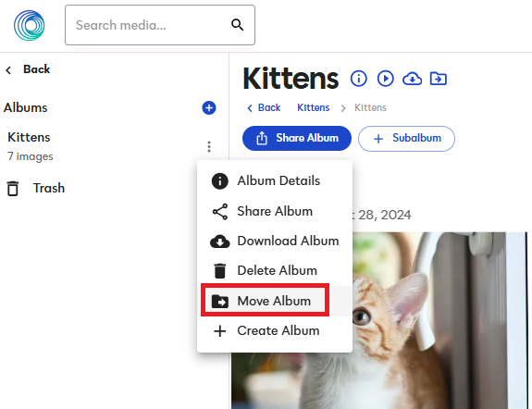The width and height of the screenshot is (532, 409).
Task: Click move-to-folder icon beside Kittens title
Action: tap(439, 79)
